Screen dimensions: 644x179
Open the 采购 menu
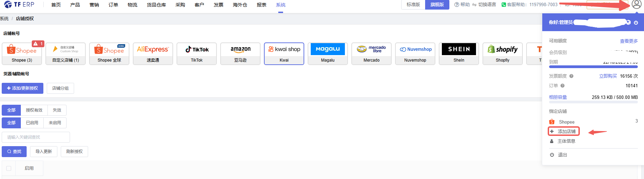point(180,5)
